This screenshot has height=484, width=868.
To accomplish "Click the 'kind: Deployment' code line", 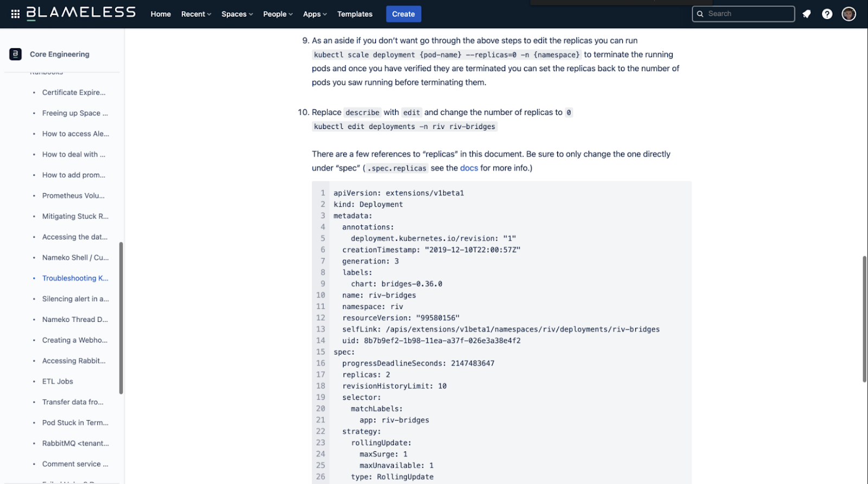I will click(368, 204).
